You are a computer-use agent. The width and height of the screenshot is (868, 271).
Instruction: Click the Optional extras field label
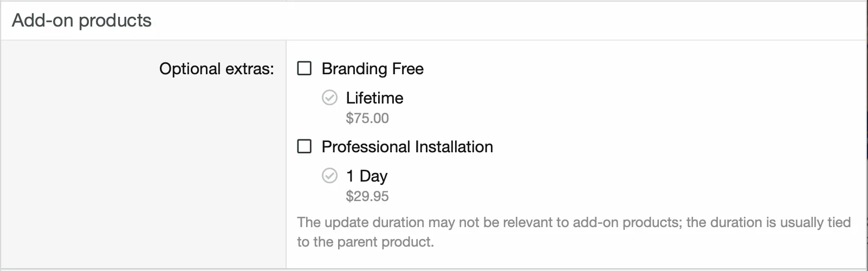[217, 69]
